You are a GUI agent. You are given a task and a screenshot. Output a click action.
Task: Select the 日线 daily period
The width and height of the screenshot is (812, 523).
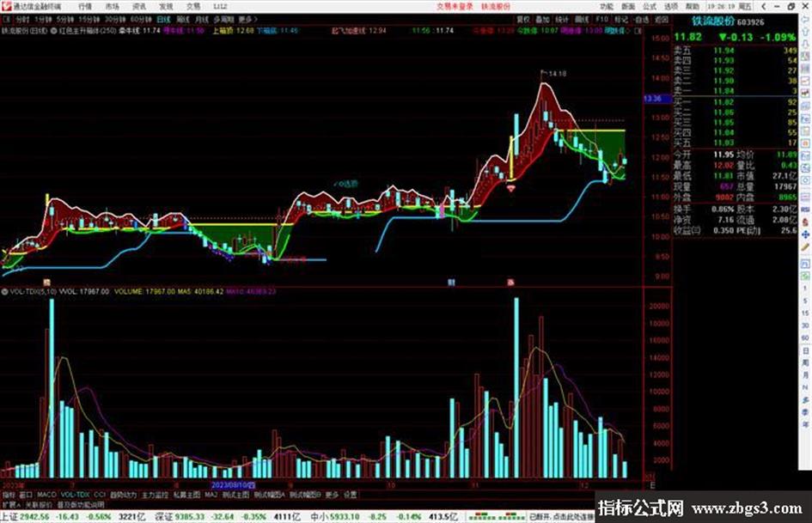click(x=163, y=19)
